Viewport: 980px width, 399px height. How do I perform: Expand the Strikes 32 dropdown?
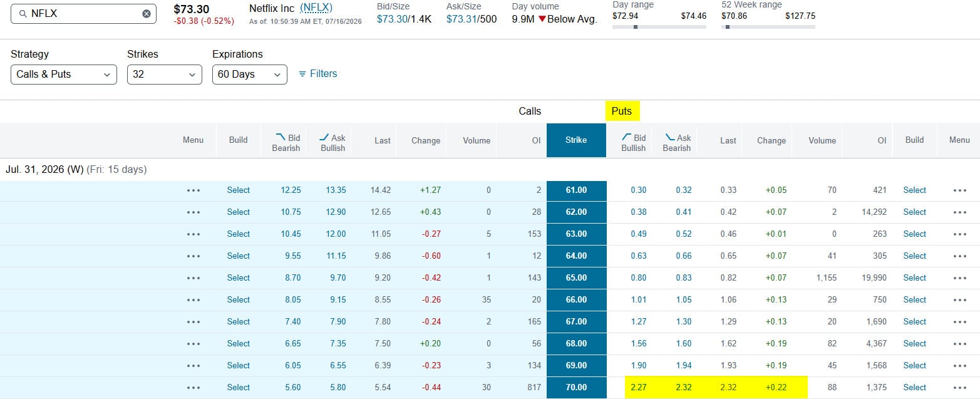(x=165, y=75)
